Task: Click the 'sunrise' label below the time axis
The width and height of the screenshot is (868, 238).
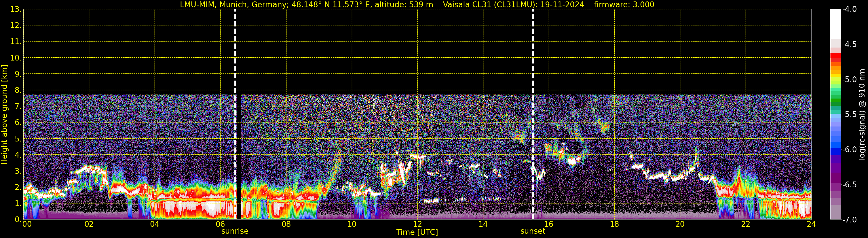Action: [235, 231]
